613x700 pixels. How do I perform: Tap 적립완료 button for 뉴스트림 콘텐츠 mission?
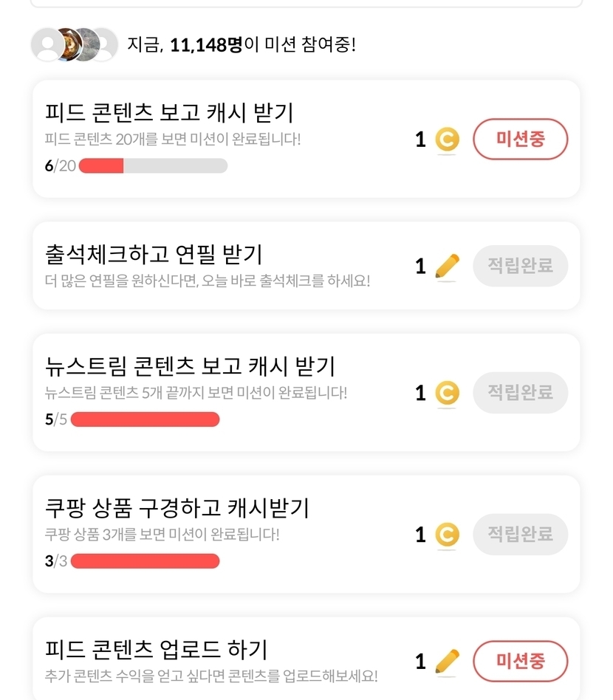click(x=520, y=393)
